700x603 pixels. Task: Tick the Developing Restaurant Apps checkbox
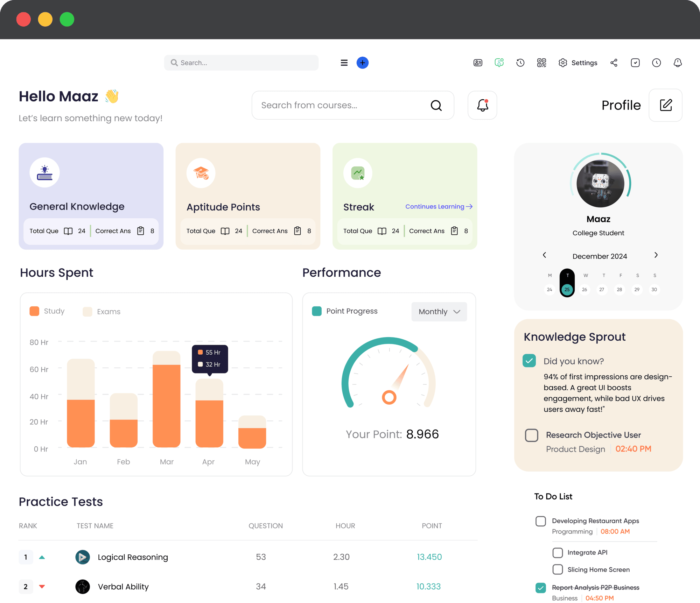pos(540,521)
